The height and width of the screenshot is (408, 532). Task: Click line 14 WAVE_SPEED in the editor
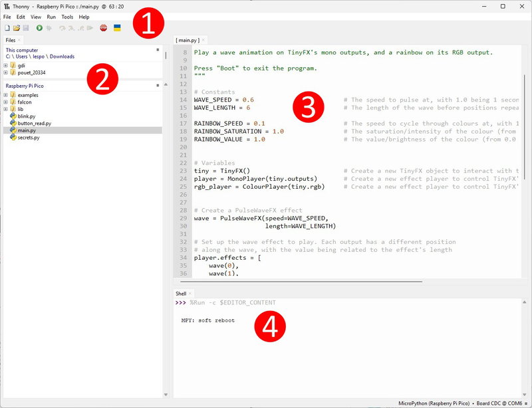click(224, 100)
